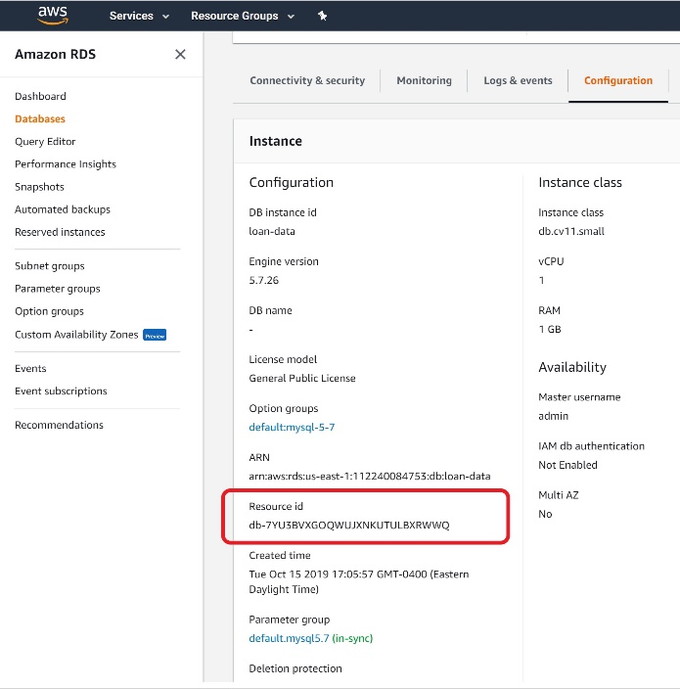The width and height of the screenshot is (680, 689).
Task: Select the Created time value
Action: [359, 581]
